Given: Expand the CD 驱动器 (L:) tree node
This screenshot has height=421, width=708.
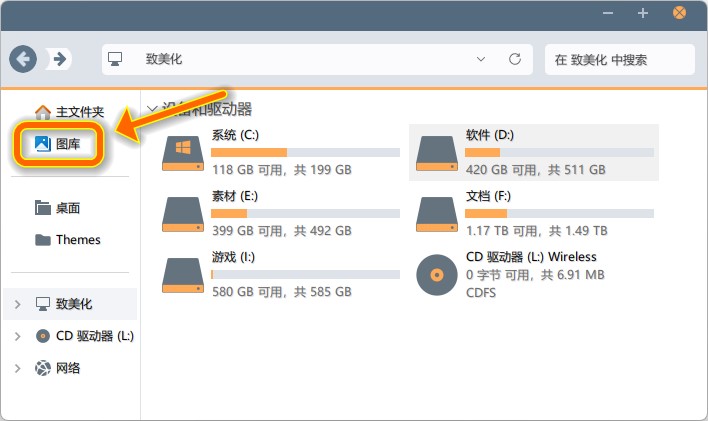Looking at the screenshot, I should (x=18, y=336).
